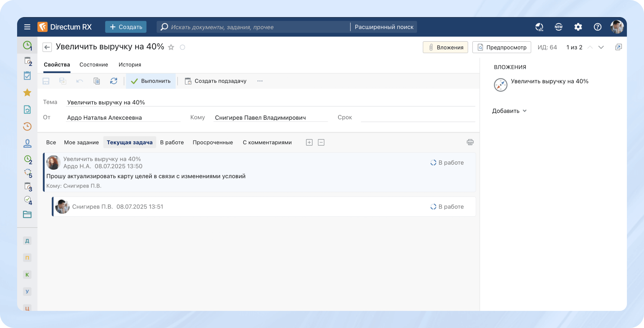
Task: Switch to the История tab
Action: pos(130,65)
